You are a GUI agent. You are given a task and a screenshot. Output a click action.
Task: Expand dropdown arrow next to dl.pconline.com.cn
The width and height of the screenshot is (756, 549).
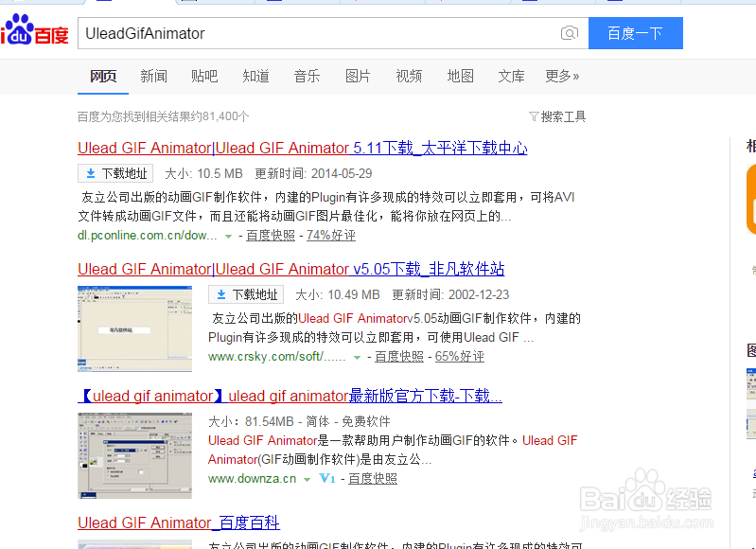(x=229, y=236)
